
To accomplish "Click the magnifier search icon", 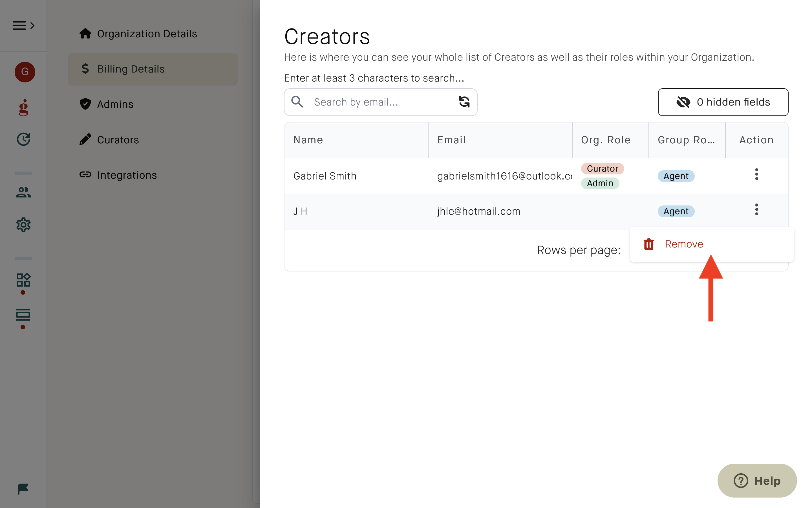I will [297, 102].
